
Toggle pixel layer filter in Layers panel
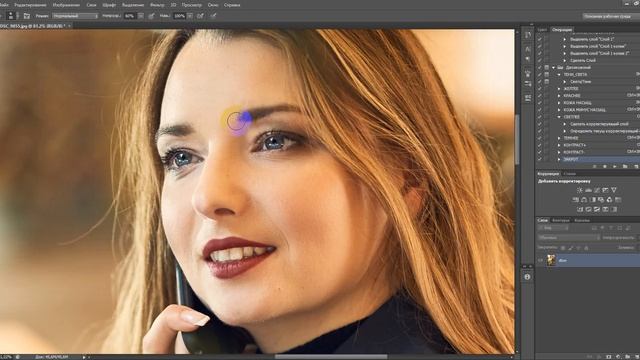(x=594, y=228)
